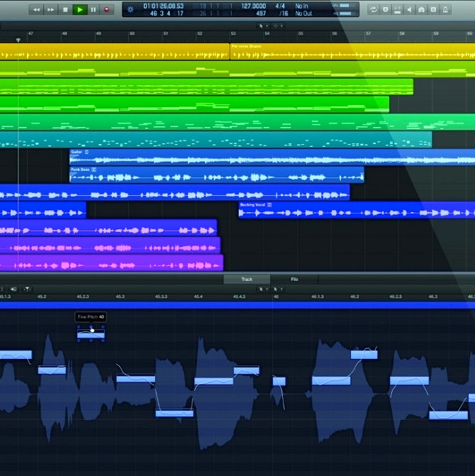
Task: Click the green play button
Action: pos(80,10)
